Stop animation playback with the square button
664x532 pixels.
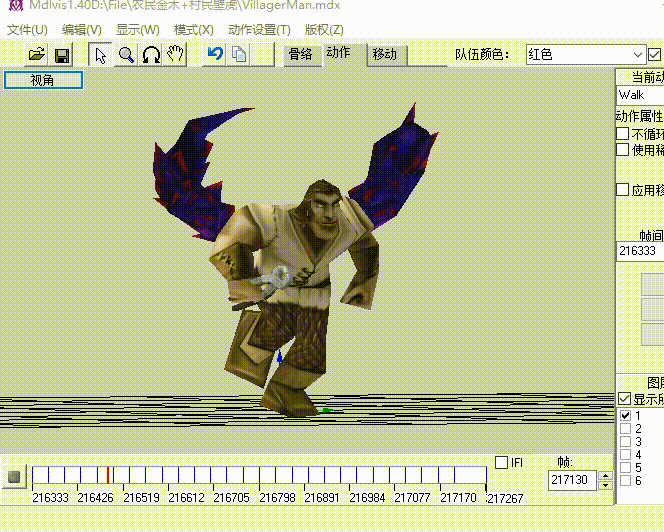pyautogui.click(x=14, y=477)
